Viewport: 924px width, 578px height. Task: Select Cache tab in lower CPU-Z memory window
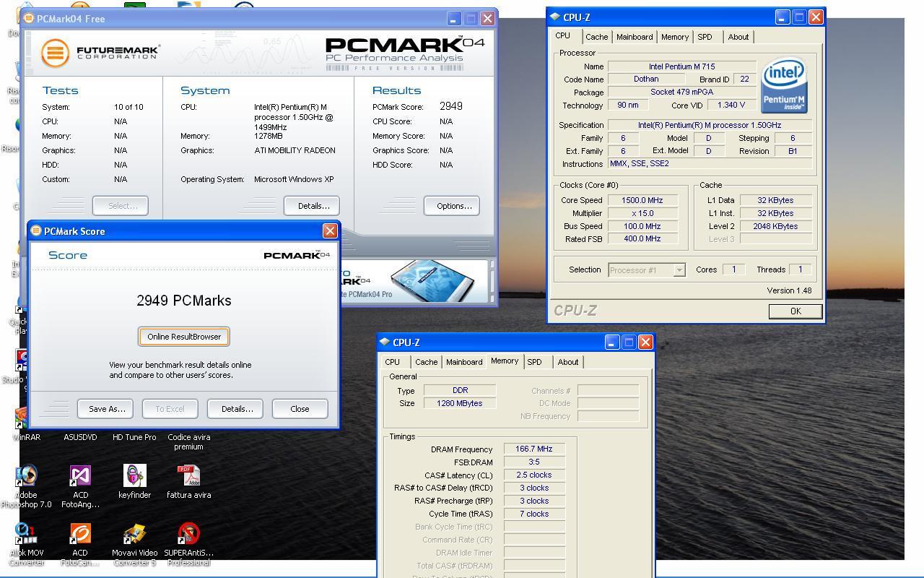click(426, 362)
